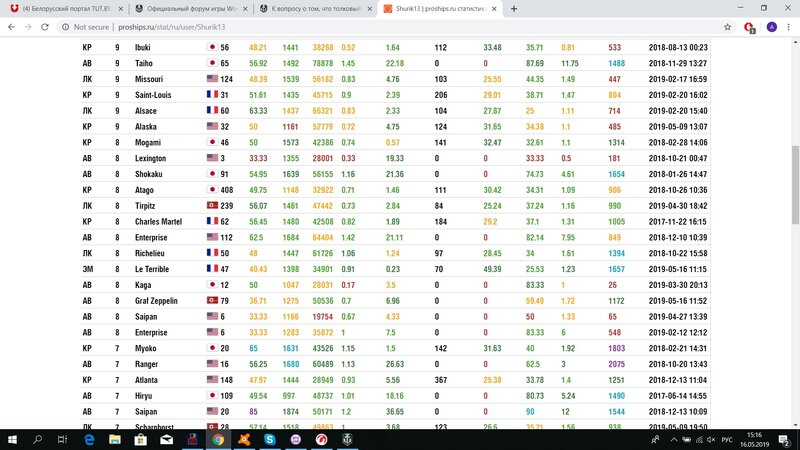Click the Ranger ship name
Viewport: 800px width, 450px height.
pyautogui.click(x=146, y=364)
